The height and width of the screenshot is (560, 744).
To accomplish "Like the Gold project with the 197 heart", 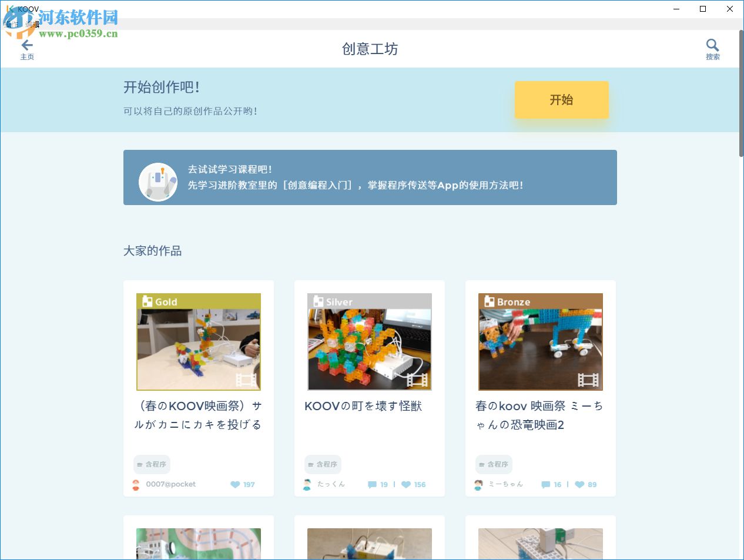I will [x=235, y=485].
